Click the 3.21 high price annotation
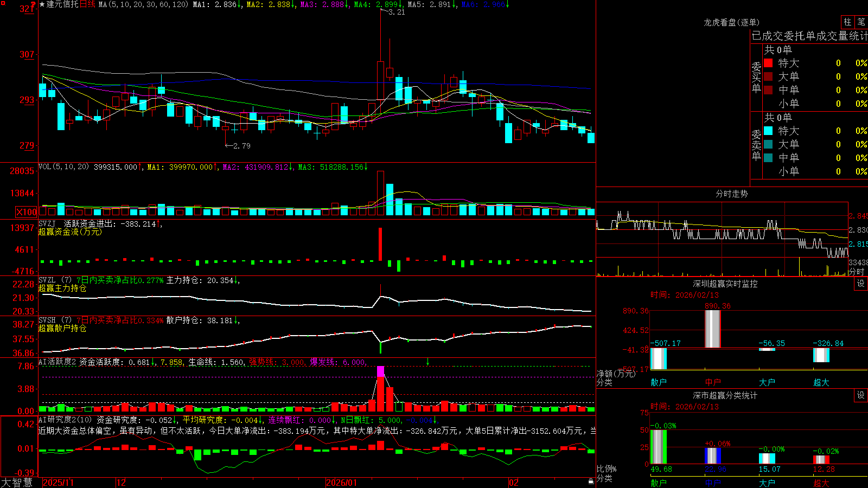 397,12
